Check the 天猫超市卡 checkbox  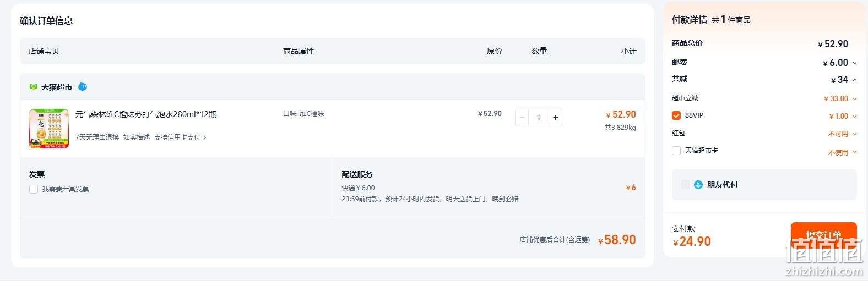click(676, 151)
